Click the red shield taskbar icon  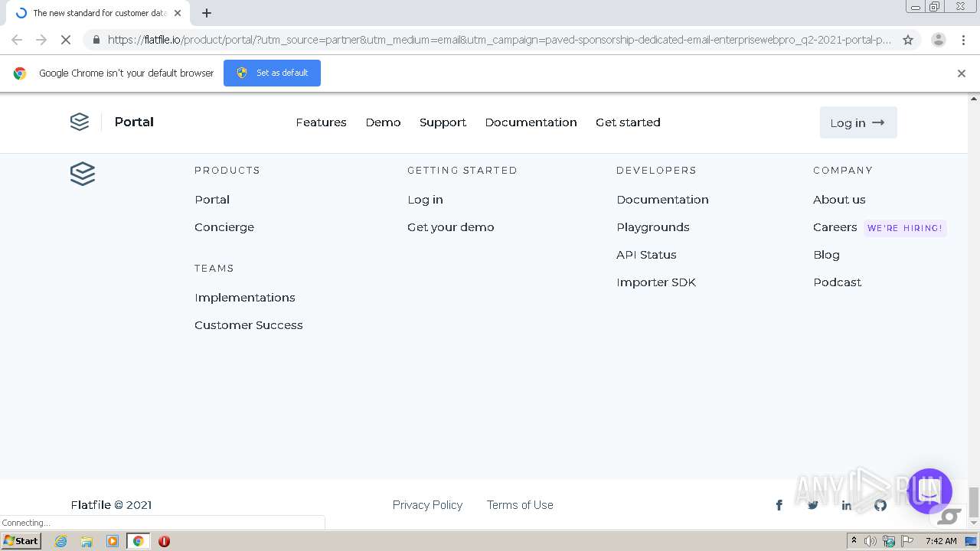point(164,541)
